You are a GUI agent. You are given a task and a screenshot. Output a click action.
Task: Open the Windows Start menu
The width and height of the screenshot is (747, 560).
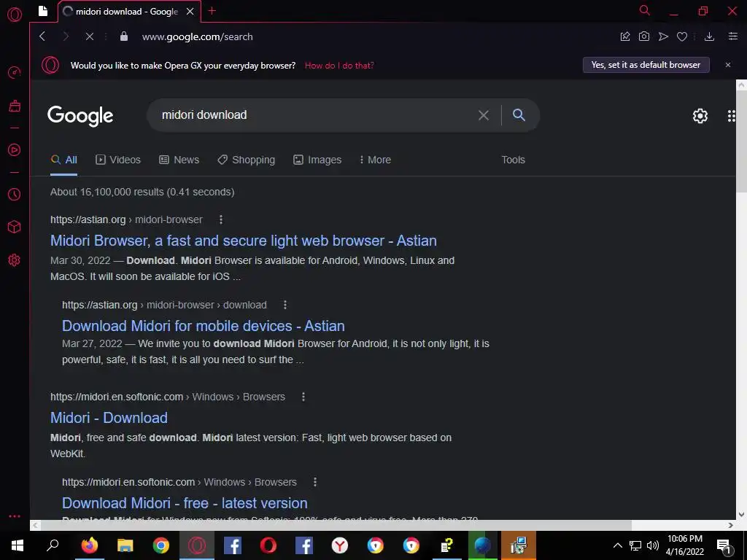pyautogui.click(x=18, y=545)
